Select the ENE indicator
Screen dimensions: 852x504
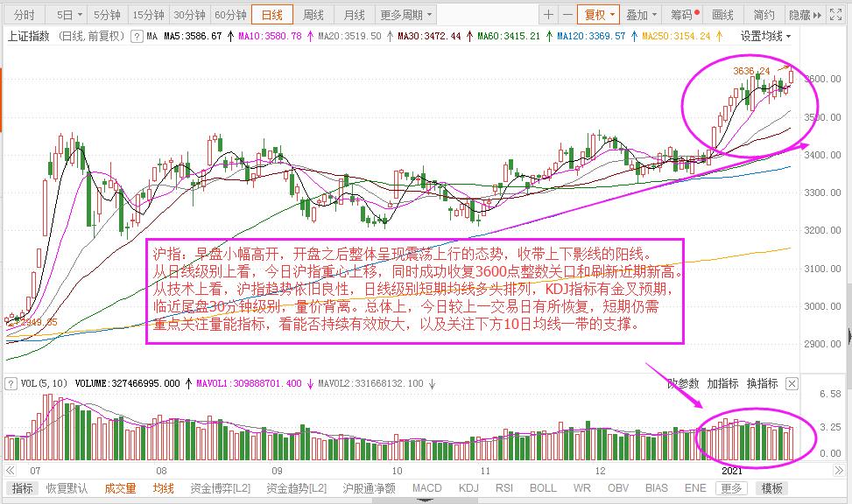[695, 488]
